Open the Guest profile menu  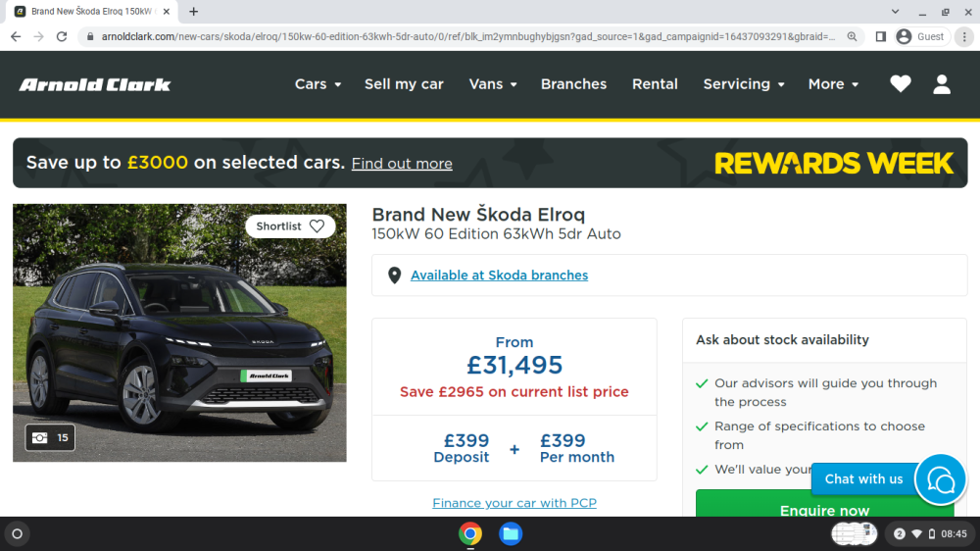click(920, 37)
